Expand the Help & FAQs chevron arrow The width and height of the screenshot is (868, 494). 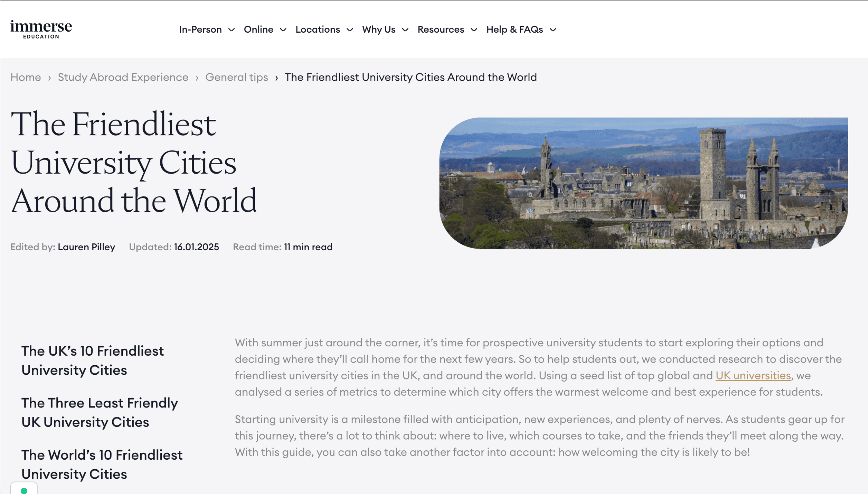coord(553,30)
